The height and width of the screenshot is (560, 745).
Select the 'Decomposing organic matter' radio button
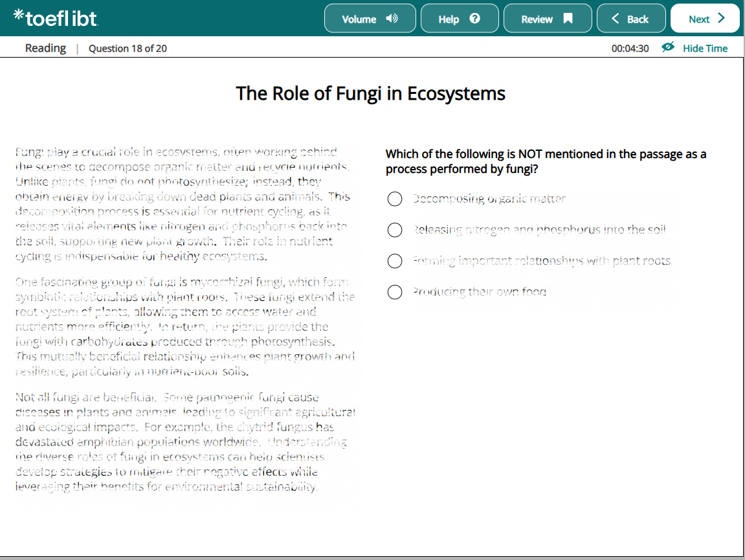click(395, 199)
